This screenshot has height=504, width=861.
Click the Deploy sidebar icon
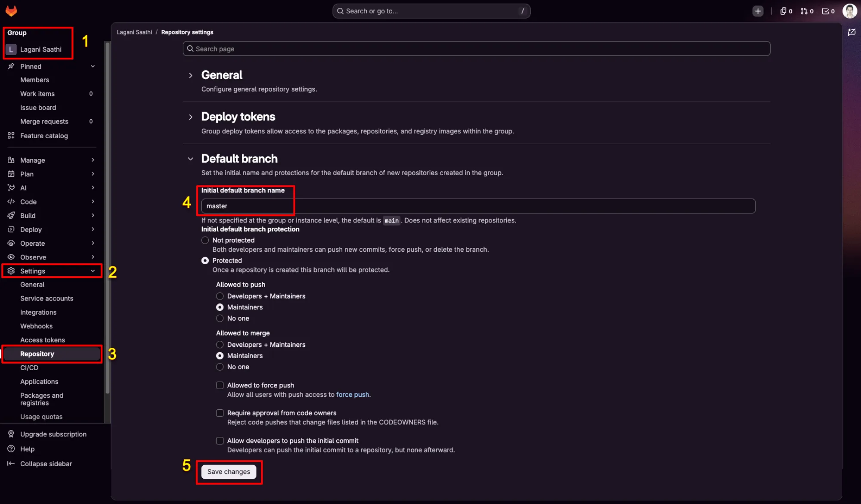click(11, 229)
